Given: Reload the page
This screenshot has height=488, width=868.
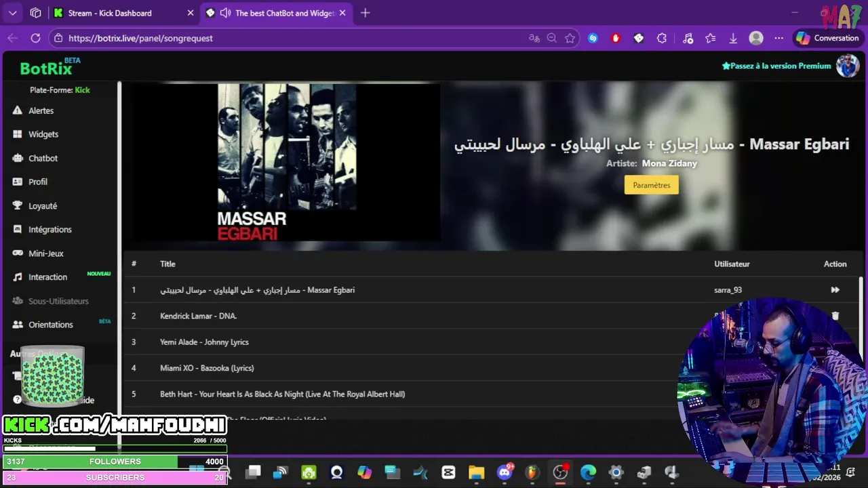Looking at the screenshot, I should tap(36, 38).
